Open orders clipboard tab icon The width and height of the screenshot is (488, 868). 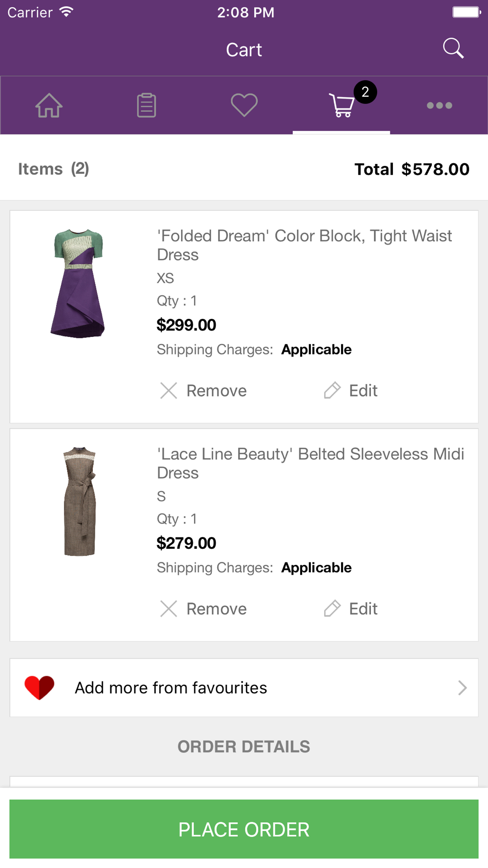pos(146,105)
